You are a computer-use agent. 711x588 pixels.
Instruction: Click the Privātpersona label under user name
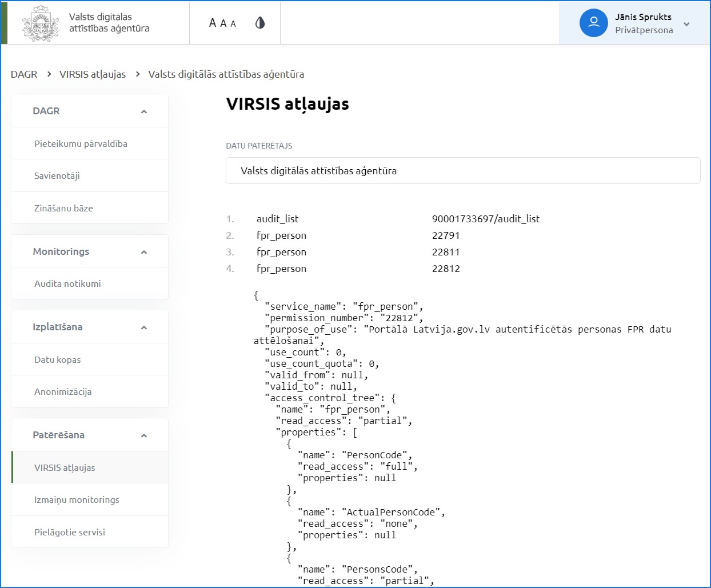[644, 30]
